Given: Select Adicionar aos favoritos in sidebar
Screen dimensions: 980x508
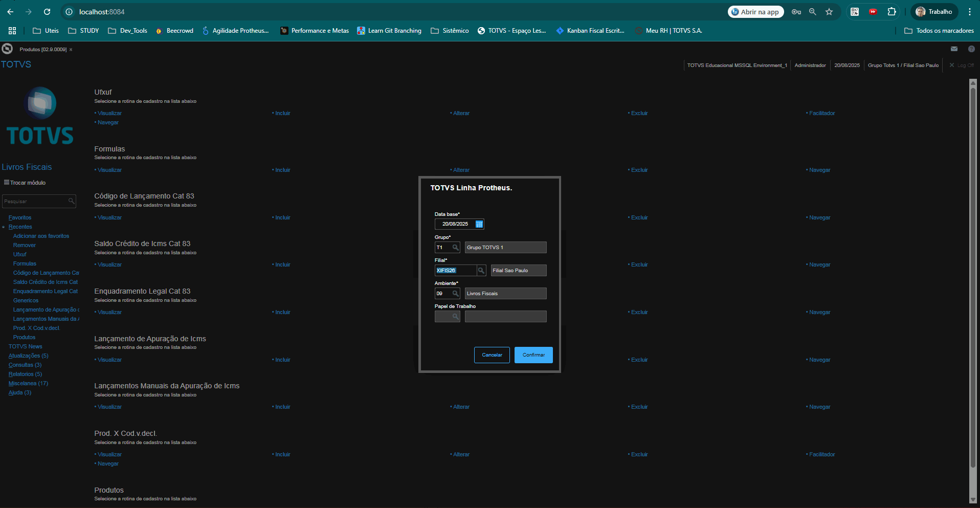Looking at the screenshot, I should pos(41,236).
